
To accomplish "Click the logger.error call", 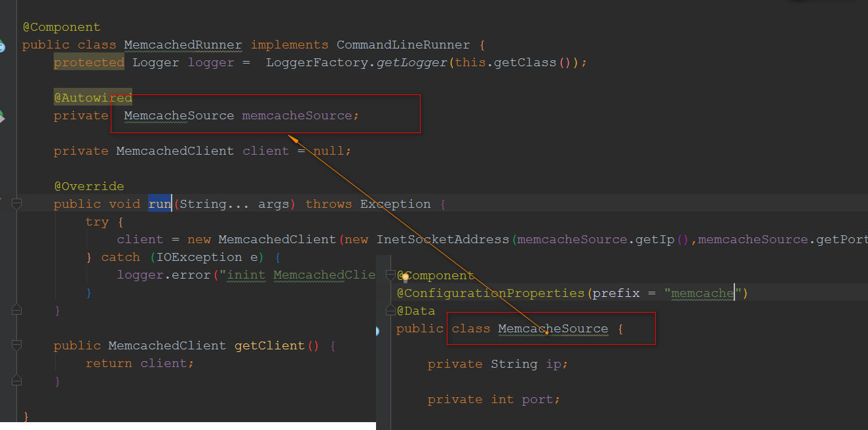I will tap(164, 275).
